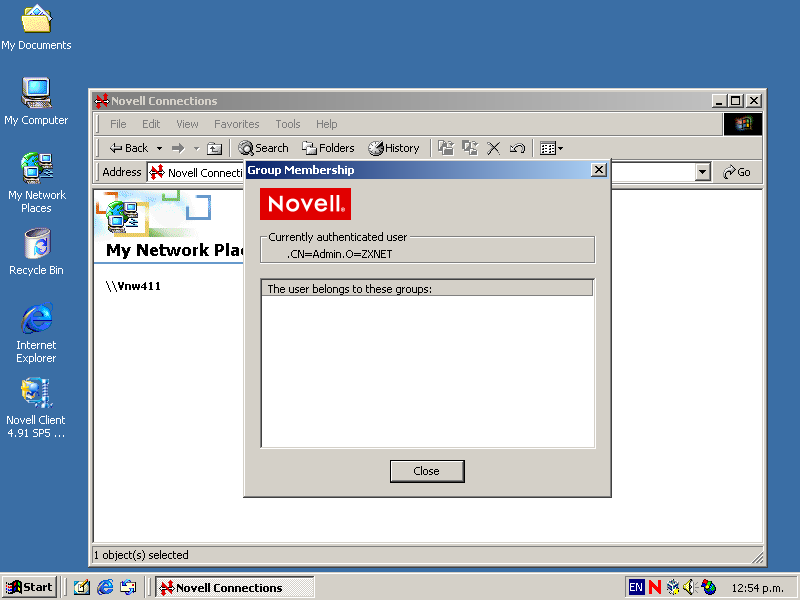Click the 'The user belongs to these groups:' header
Viewport: 800px width, 600px height.
pos(427,289)
